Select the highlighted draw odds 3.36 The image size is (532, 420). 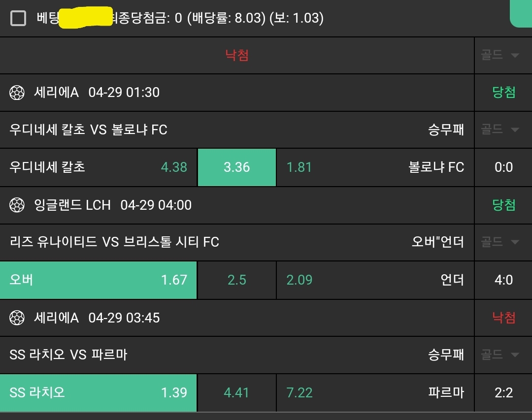coord(236,167)
